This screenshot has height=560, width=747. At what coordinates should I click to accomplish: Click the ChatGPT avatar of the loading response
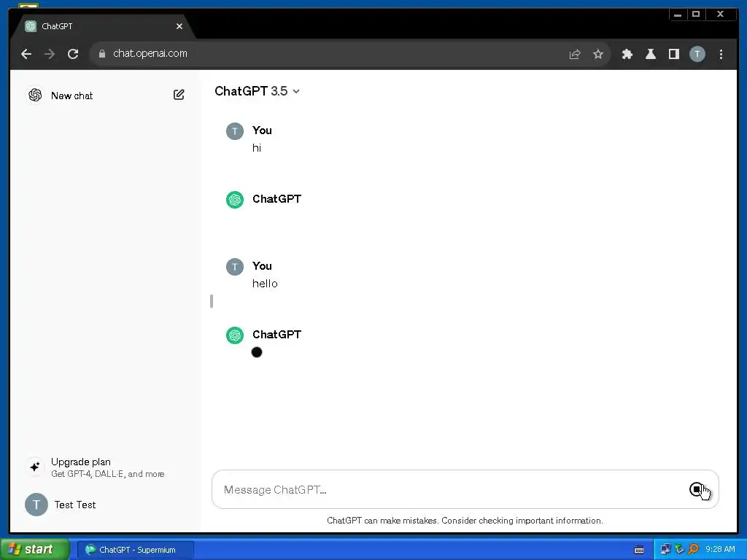[234, 335]
